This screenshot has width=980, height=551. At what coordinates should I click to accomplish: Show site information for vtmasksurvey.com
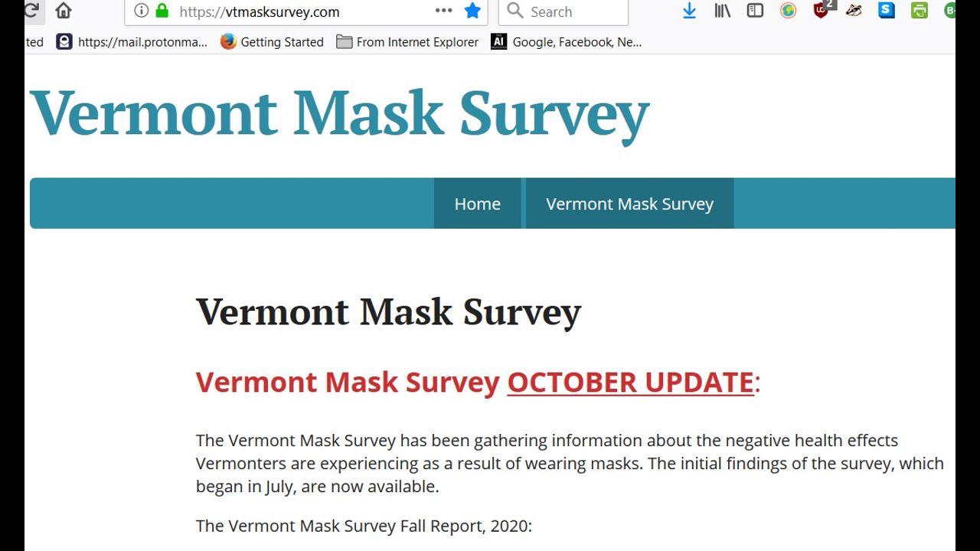coord(141,11)
